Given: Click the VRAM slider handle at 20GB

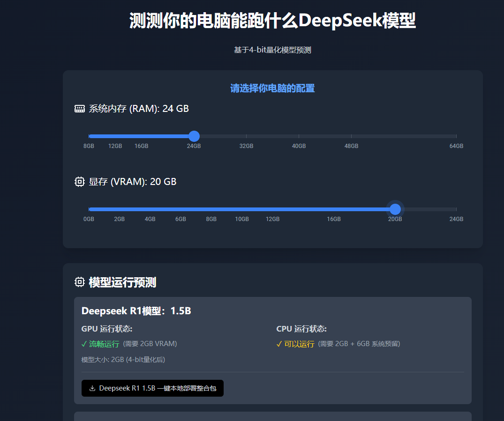Looking at the screenshot, I should tap(395, 209).
